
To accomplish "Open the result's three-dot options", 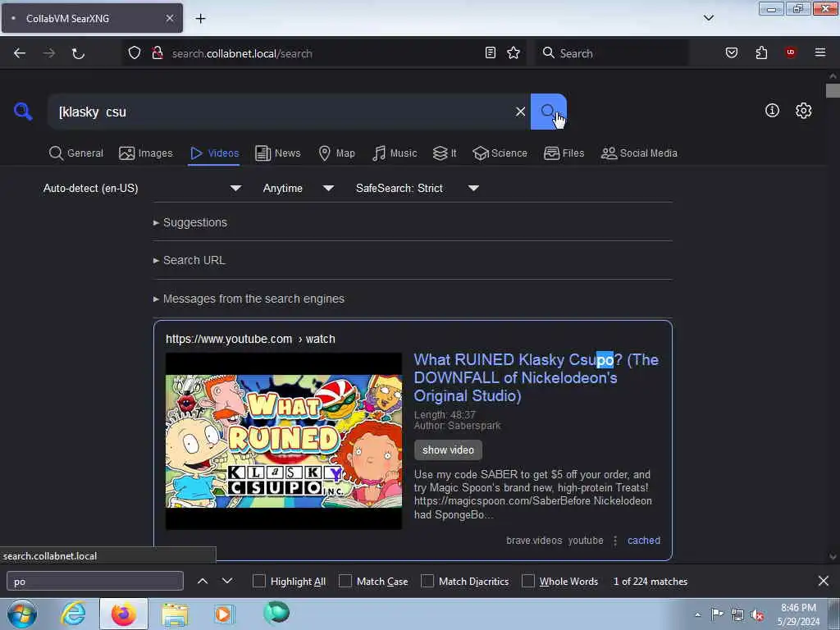I will pos(615,541).
